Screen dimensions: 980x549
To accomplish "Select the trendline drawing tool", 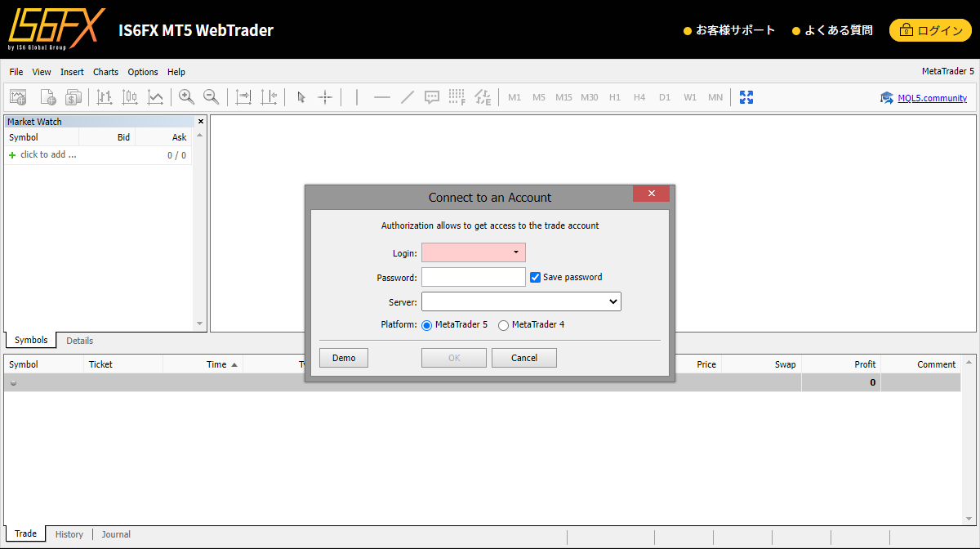I will pyautogui.click(x=408, y=97).
